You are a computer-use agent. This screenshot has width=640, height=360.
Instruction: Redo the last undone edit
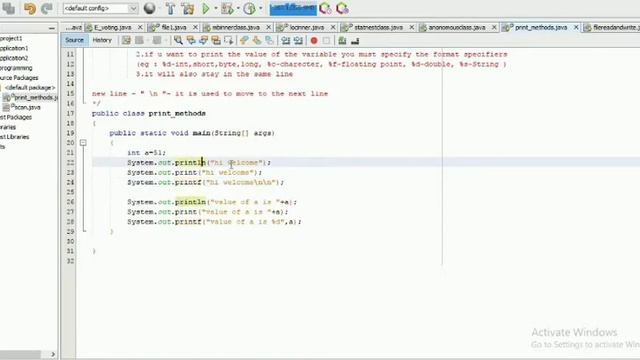coord(47,8)
